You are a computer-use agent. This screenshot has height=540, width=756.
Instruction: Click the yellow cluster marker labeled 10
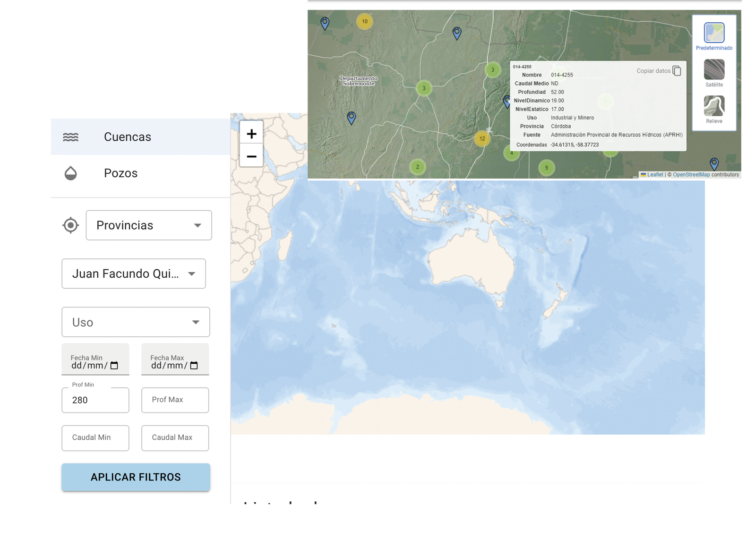pyautogui.click(x=364, y=21)
